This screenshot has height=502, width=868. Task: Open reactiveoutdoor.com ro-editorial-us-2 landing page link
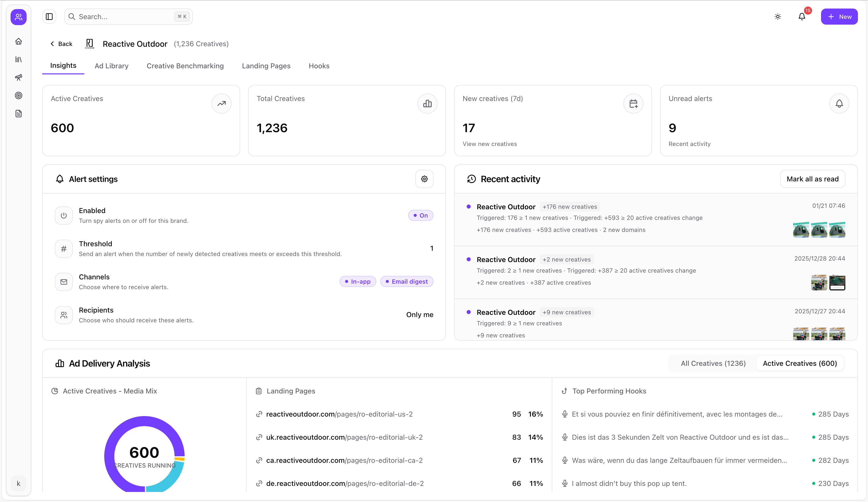click(339, 414)
